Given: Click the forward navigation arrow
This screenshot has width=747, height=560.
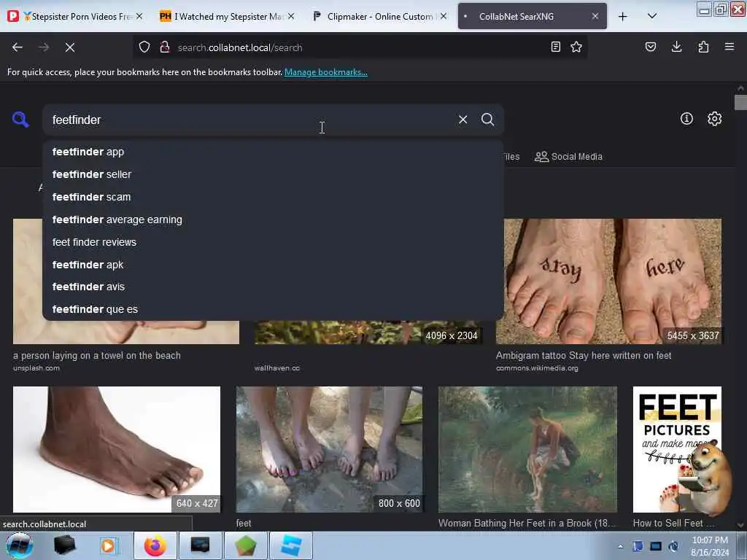Looking at the screenshot, I should tap(44, 47).
